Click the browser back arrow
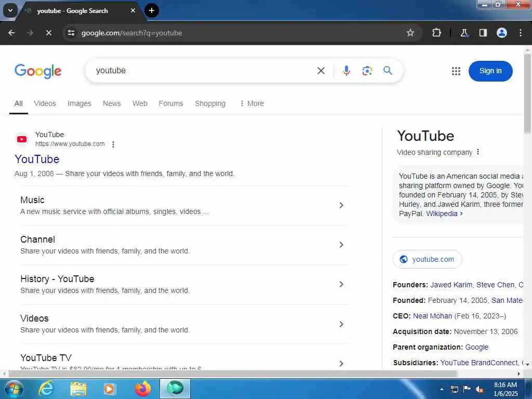Screen dimensions: 532x399 pos(11,33)
